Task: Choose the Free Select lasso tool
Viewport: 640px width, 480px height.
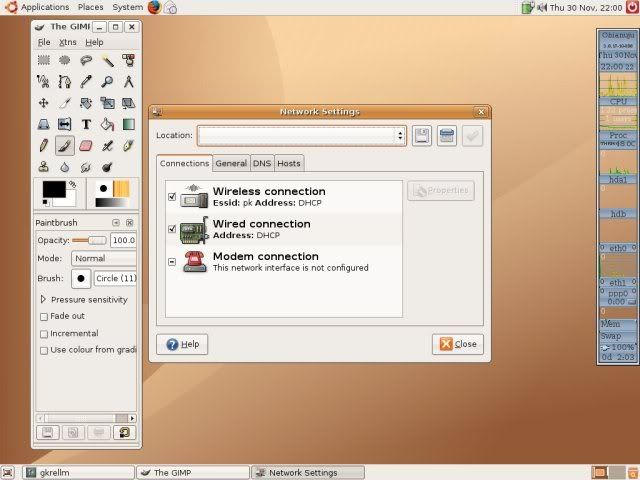Action: pyautogui.click(x=86, y=60)
